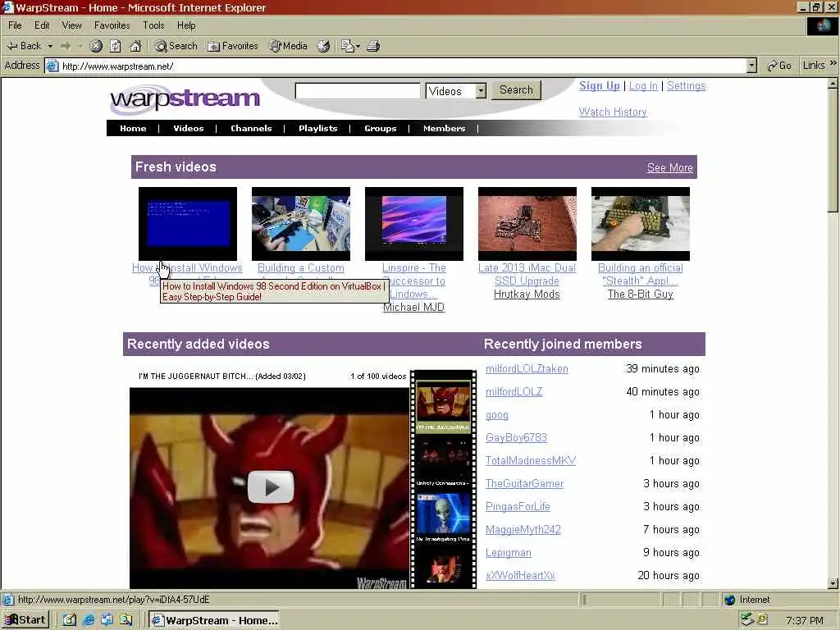Open the File menu

(x=15, y=25)
